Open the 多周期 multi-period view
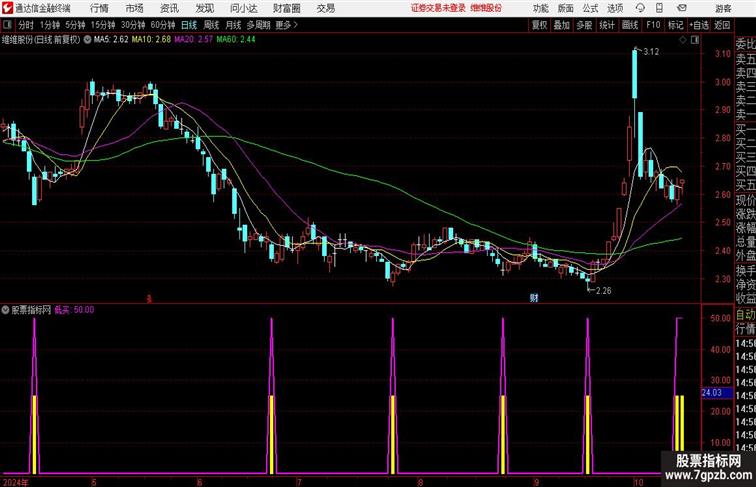 (258, 25)
